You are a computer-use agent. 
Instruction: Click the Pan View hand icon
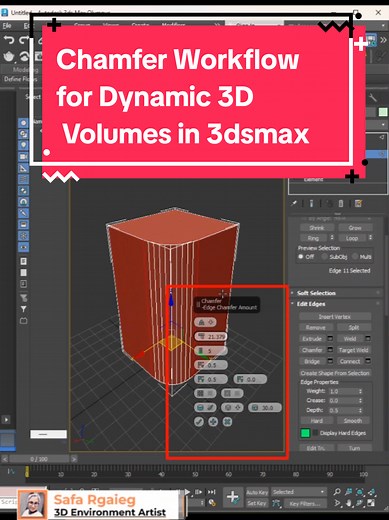pos(349,503)
